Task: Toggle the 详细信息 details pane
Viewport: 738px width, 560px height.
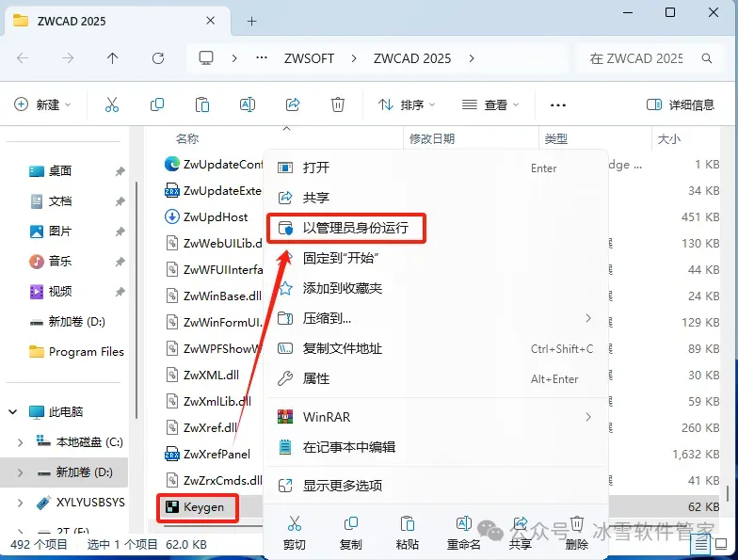Action: coord(681,104)
